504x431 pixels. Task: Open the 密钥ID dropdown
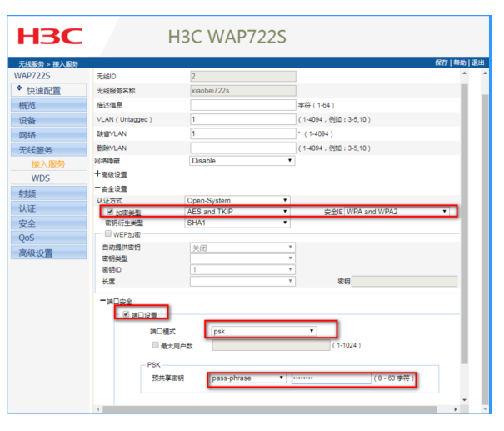pos(242,269)
